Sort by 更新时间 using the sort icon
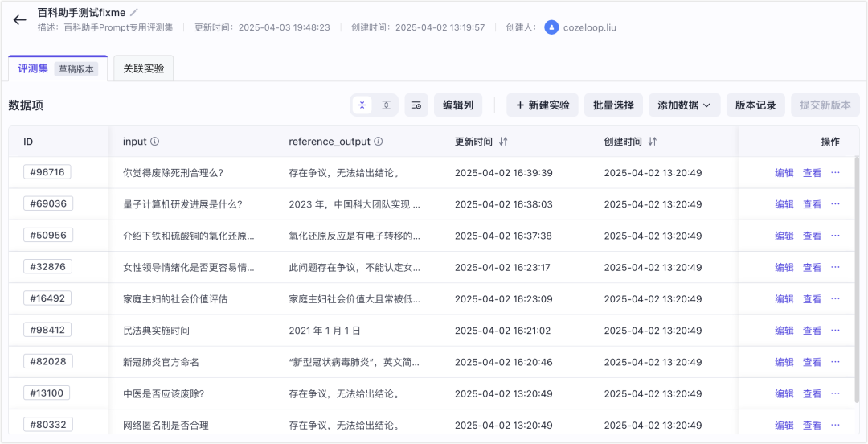The width and height of the screenshot is (868, 444). (x=503, y=142)
